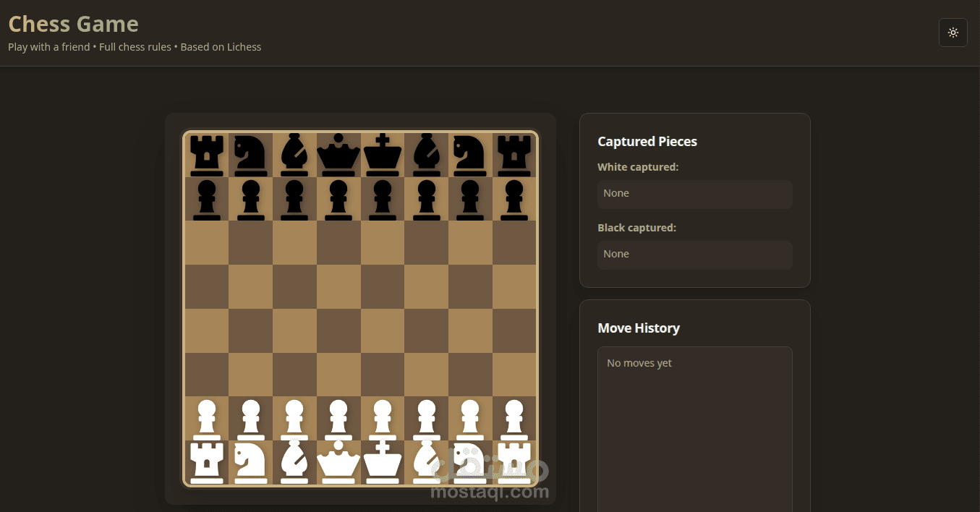Select the black king
This screenshot has width=980, height=512.
click(x=383, y=155)
